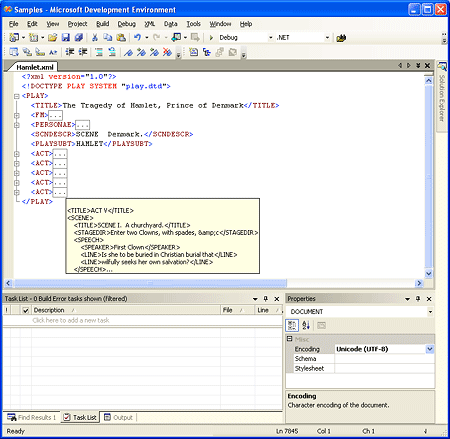Collapse the Misc category in Properties
The width and height of the screenshot is (450, 439).
point(290,339)
